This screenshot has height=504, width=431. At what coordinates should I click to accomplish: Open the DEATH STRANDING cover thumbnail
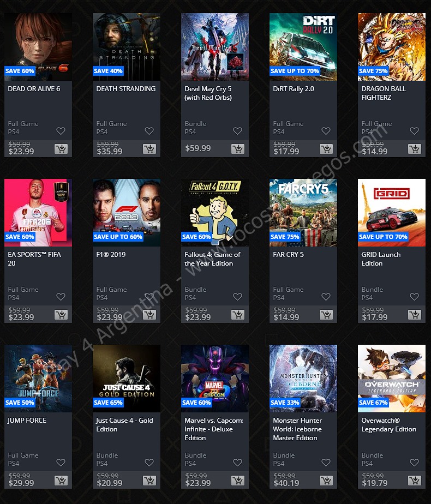tap(127, 46)
